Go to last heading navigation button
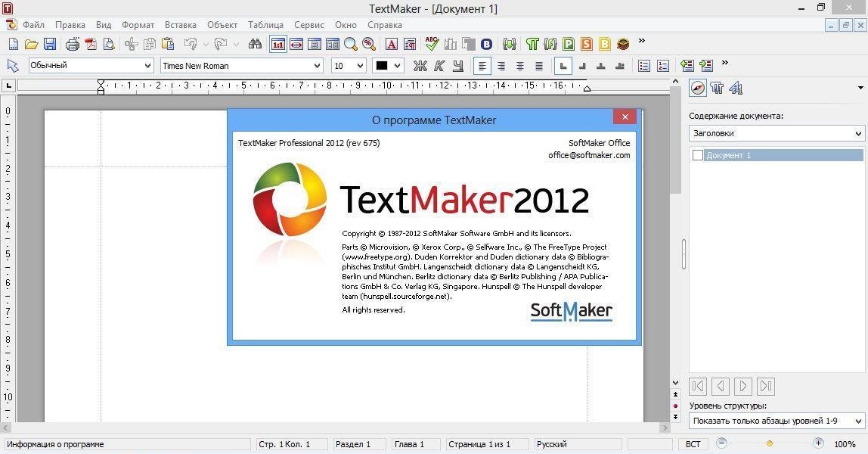 (x=766, y=386)
